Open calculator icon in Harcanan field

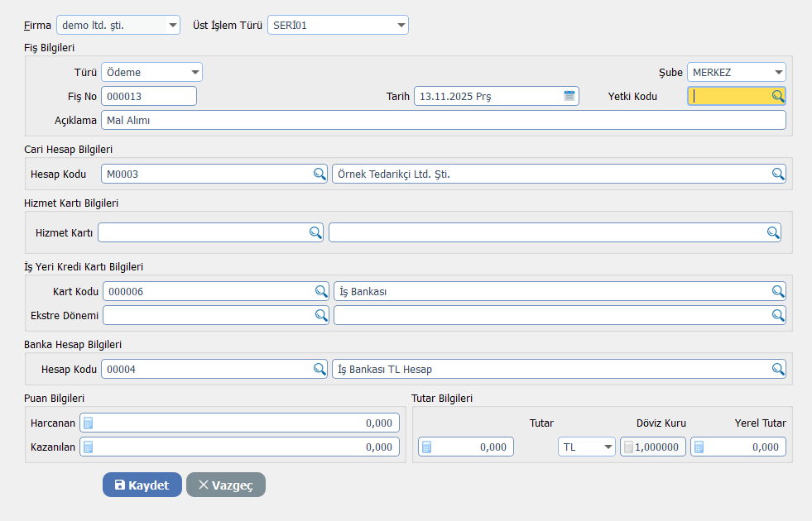click(89, 423)
